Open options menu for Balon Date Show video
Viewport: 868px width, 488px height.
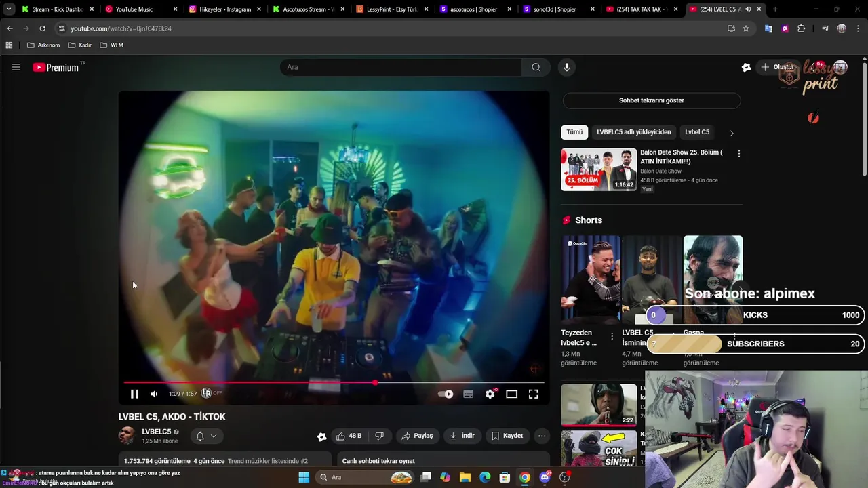click(x=738, y=154)
